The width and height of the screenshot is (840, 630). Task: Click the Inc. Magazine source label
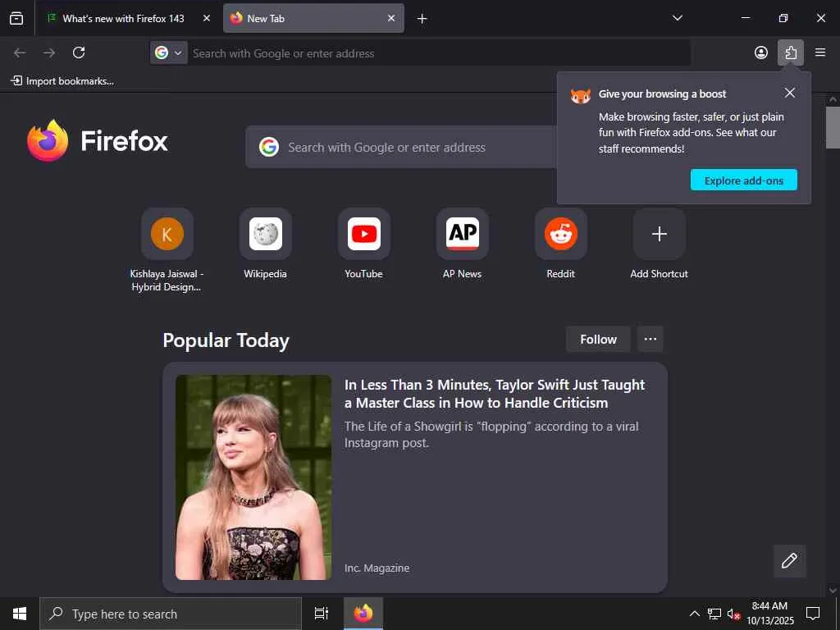(x=377, y=568)
